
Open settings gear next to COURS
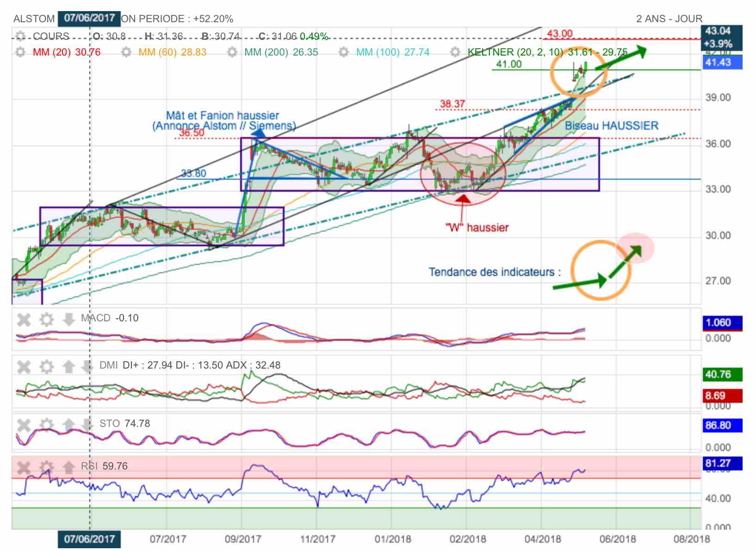click(20, 36)
